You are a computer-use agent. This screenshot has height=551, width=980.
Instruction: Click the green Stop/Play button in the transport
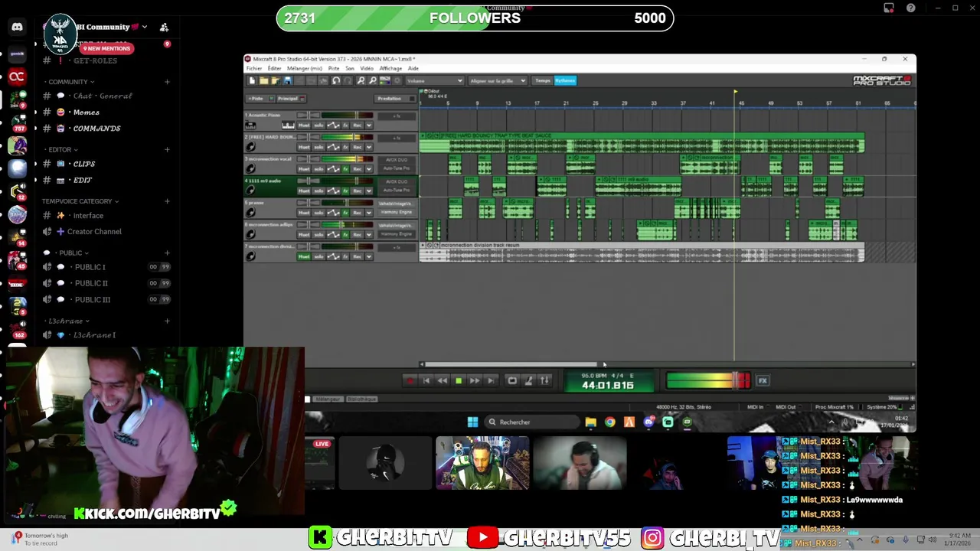(459, 380)
